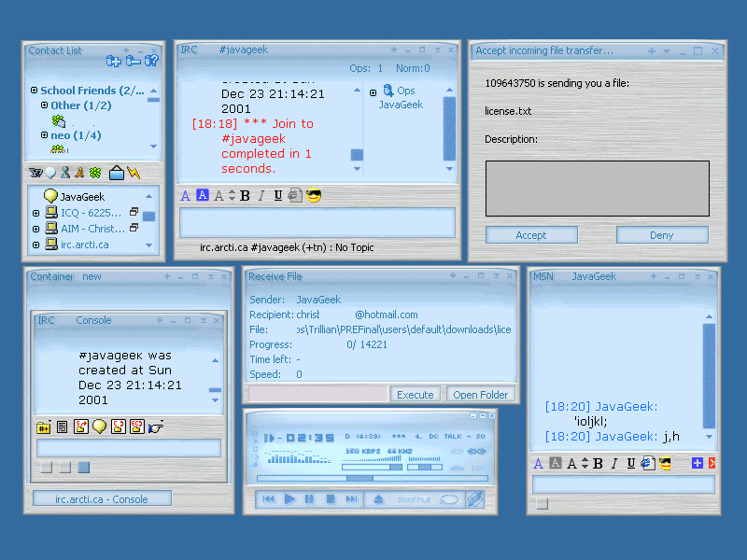Click the seek bar in media player
Screen dimensions: 747x560
tap(372, 478)
